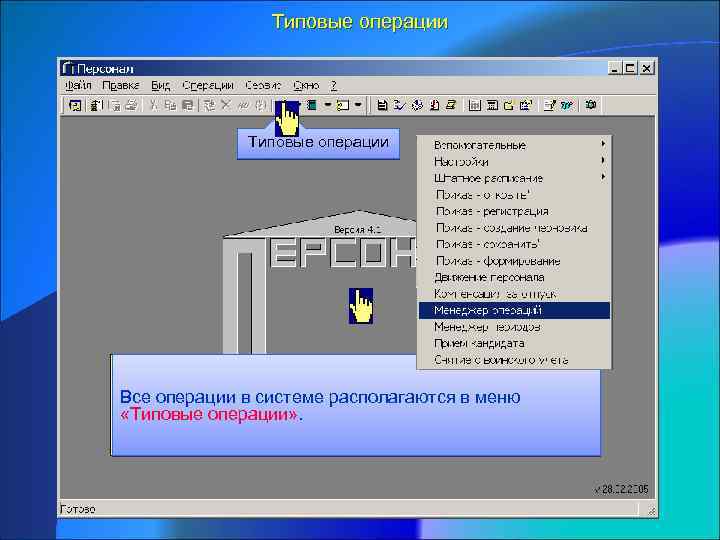Click the slanted yellow sheet toolbar icon
The height and width of the screenshot is (540, 720).
pyautogui.click(x=451, y=105)
